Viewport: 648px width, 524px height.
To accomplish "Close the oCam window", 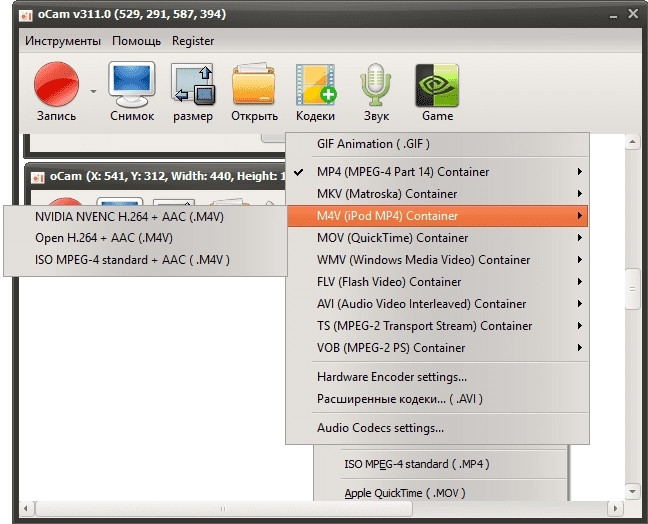I will (633, 14).
